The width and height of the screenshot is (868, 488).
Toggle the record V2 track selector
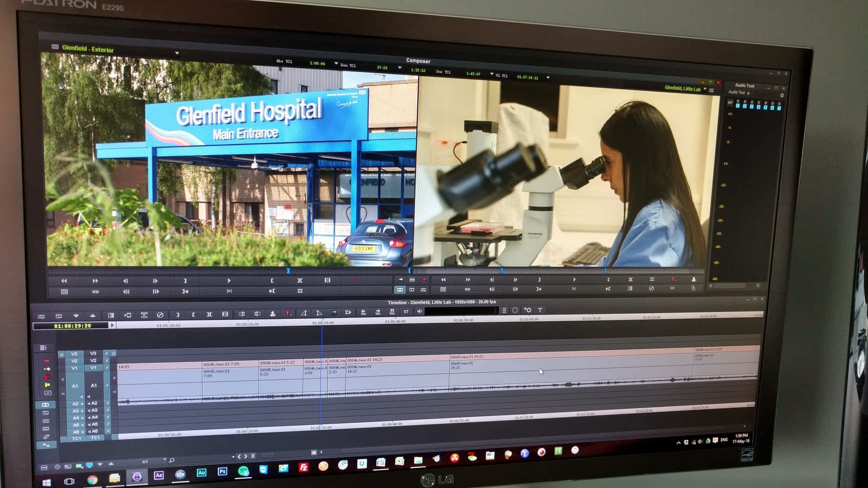point(93,361)
